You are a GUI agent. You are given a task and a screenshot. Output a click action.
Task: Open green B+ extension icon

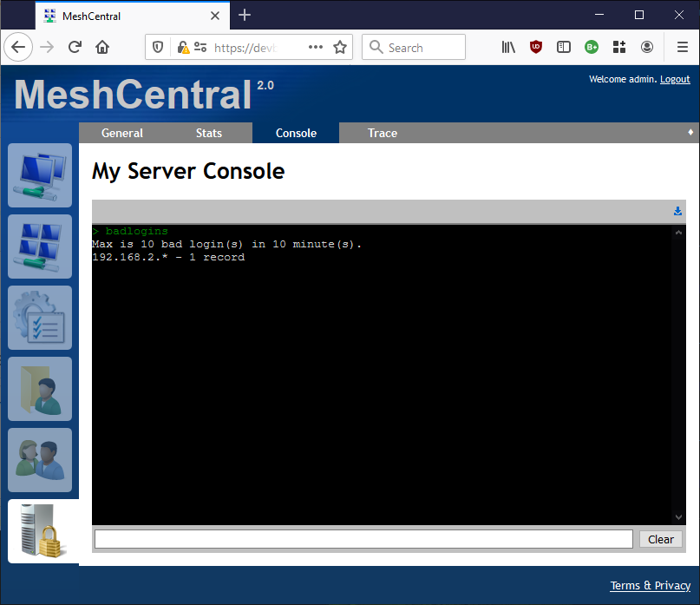(592, 47)
